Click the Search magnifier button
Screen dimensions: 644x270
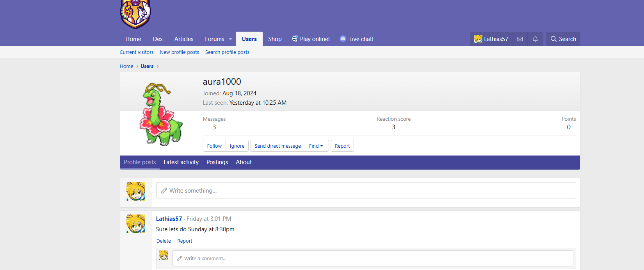(563, 39)
